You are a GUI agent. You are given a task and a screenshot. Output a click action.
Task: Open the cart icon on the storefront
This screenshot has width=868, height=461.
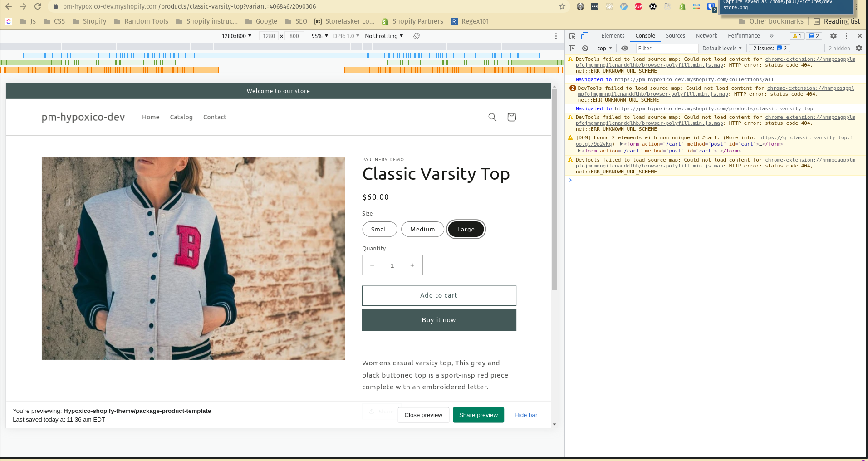point(511,117)
